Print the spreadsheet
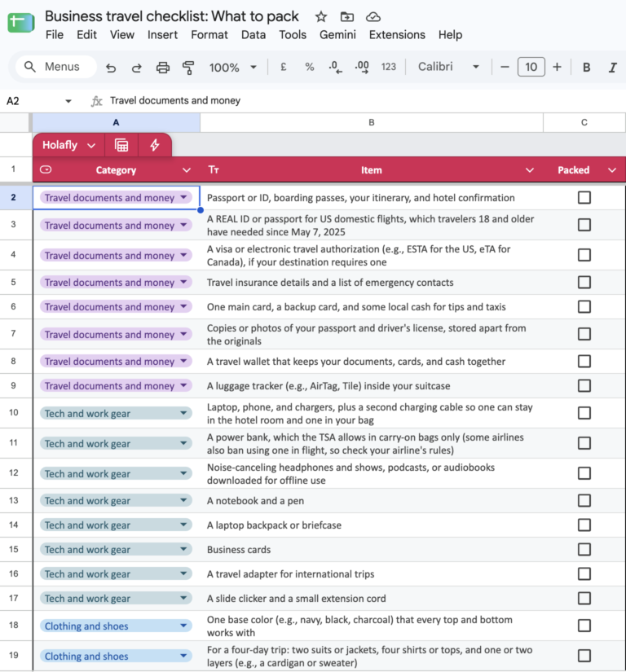This screenshot has height=672, width=626. click(162, 68)
